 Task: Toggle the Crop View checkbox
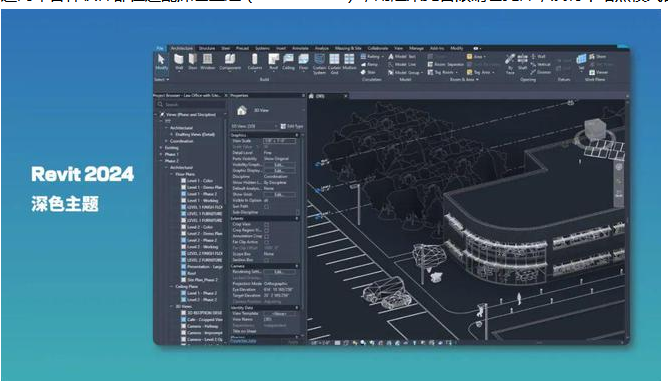point(266,224)
